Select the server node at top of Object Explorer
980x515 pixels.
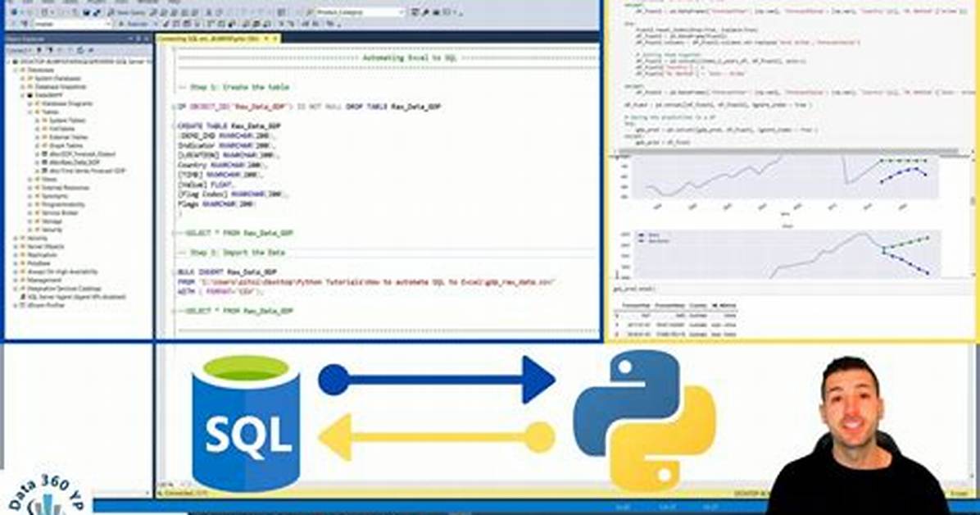click(x=81, y=62)
